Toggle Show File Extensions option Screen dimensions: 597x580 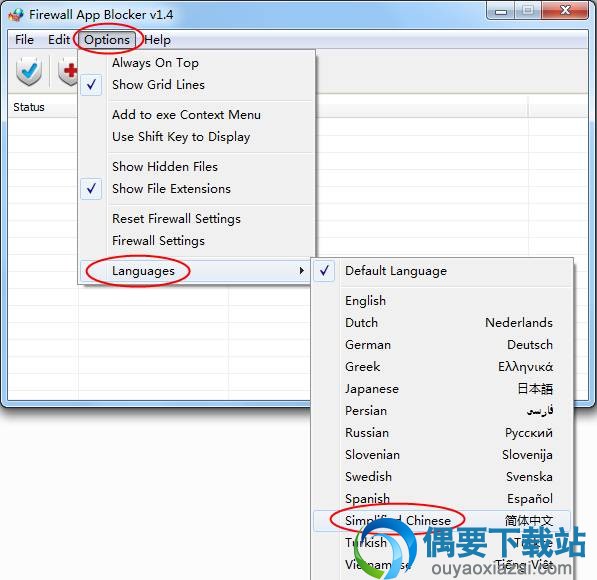click(197, 189)
